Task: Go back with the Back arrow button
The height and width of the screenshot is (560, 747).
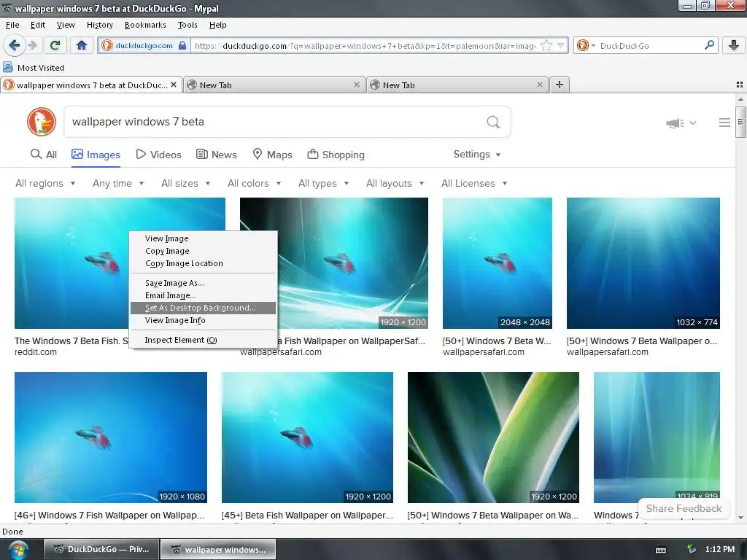Action: point(14,45)
